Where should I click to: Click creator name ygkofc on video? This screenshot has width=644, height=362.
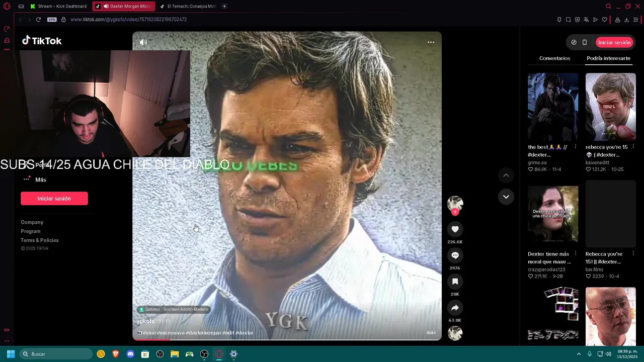coord(146,321)
